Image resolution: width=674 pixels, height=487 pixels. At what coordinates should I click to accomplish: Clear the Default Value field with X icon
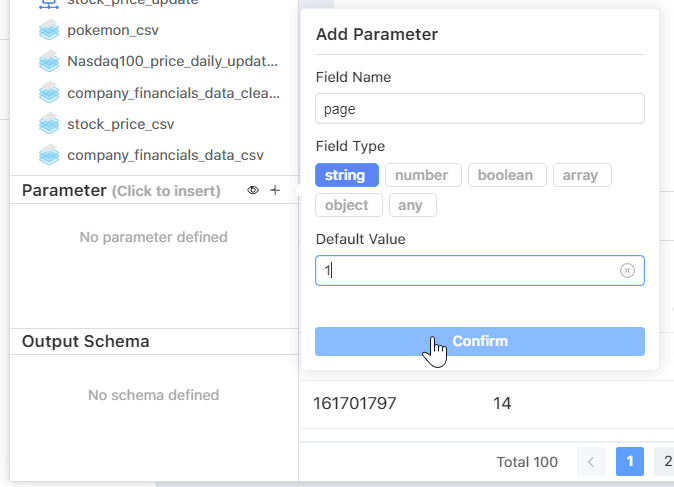click(x=627, y=270)
